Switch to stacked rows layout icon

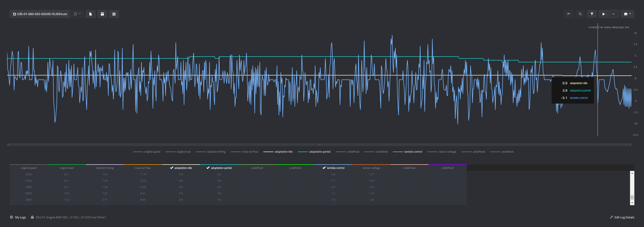[114, 14]
